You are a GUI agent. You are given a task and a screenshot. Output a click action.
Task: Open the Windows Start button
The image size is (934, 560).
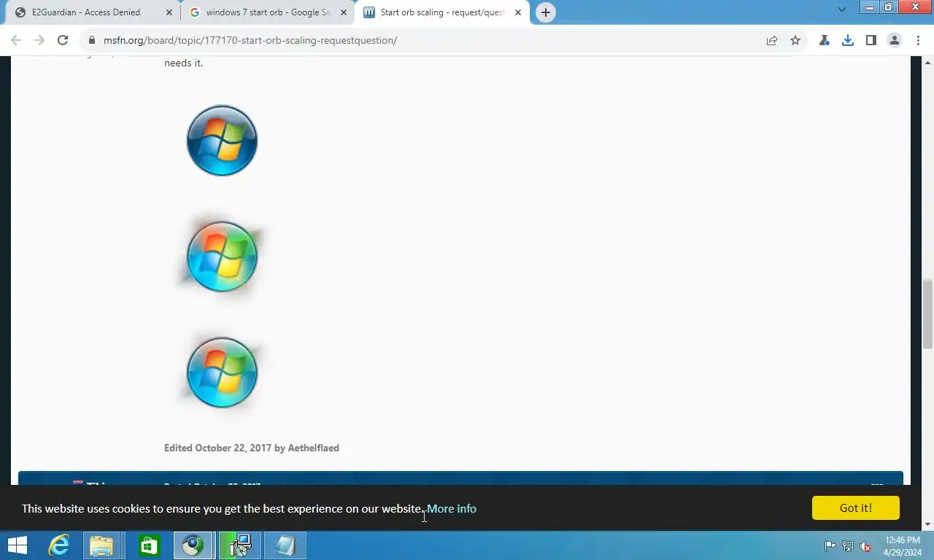pyautogui.click(x=18, y=545)
